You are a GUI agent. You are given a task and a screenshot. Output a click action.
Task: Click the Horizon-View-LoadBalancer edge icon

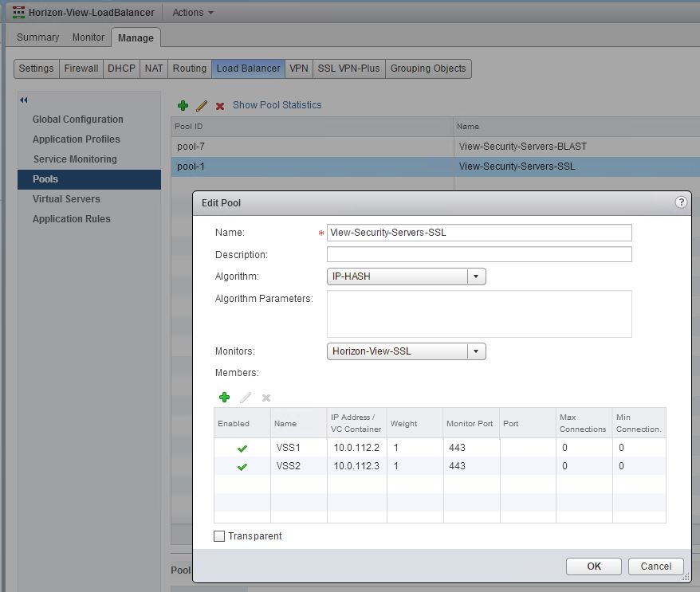(18, 13)
